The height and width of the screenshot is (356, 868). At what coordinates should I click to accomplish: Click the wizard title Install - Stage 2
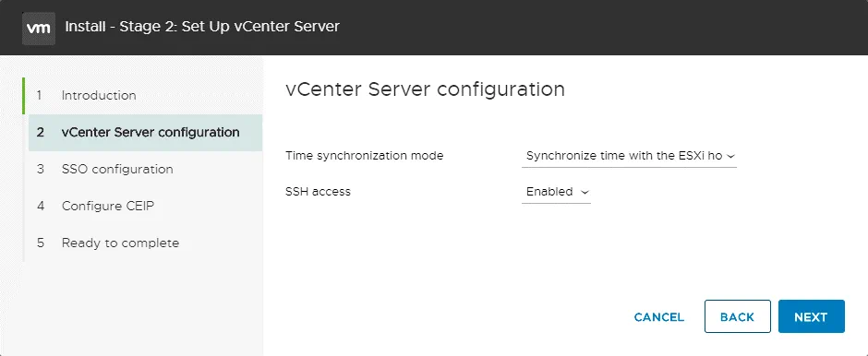[x=202, y=27]
